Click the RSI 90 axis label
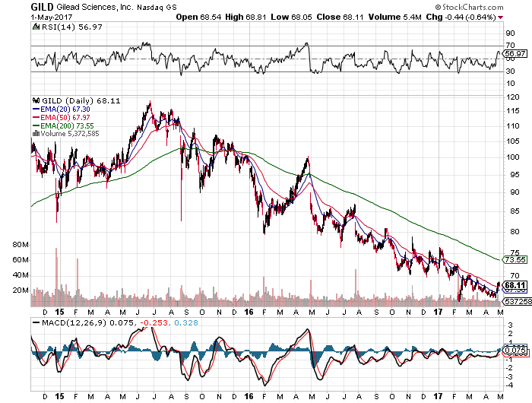The height and width of the screenshot is (403, 532). 510,33
